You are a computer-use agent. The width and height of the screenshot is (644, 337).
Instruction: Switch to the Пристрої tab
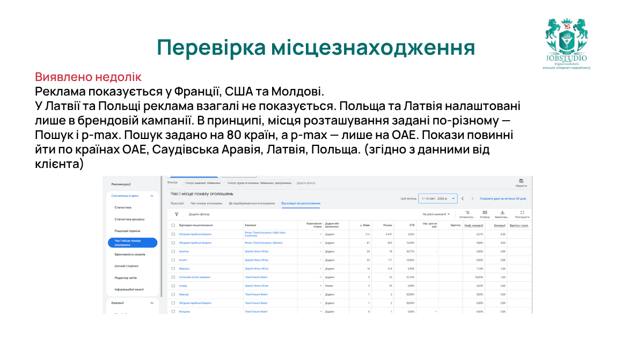tap(177, 203)
